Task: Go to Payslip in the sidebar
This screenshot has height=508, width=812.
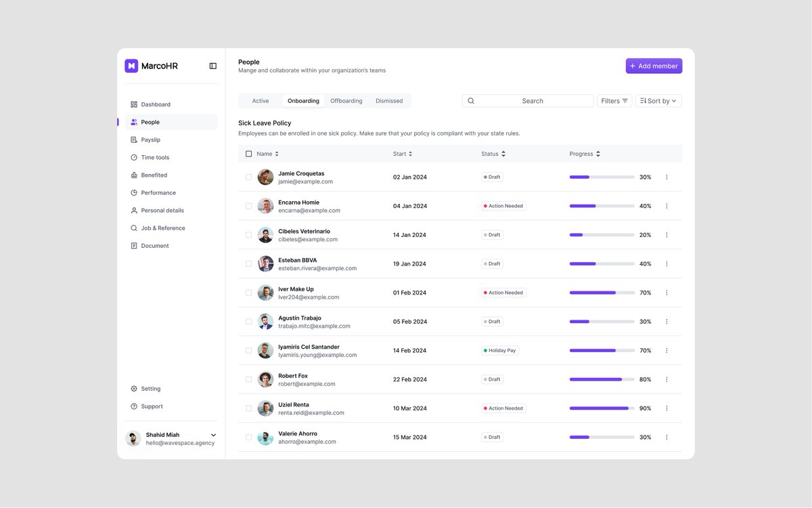Action: tap(171, 140)
